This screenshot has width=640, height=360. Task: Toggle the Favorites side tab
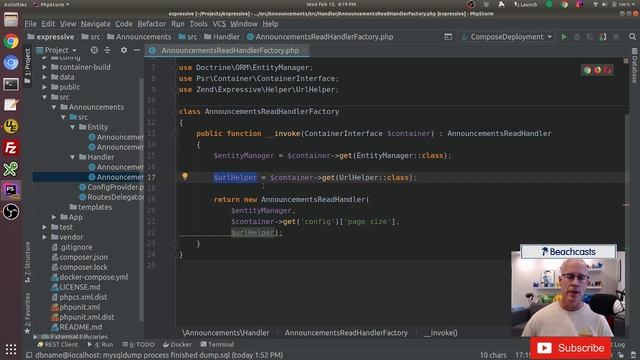pos(28,313)
